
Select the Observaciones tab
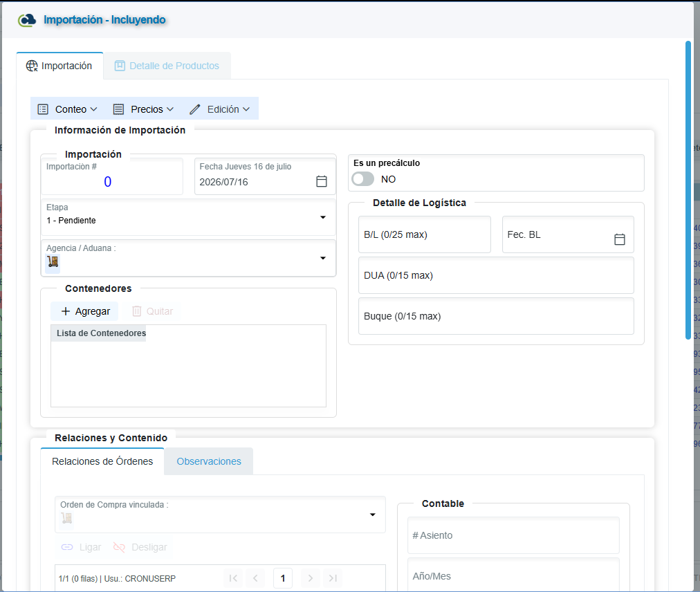click(209, 461)
